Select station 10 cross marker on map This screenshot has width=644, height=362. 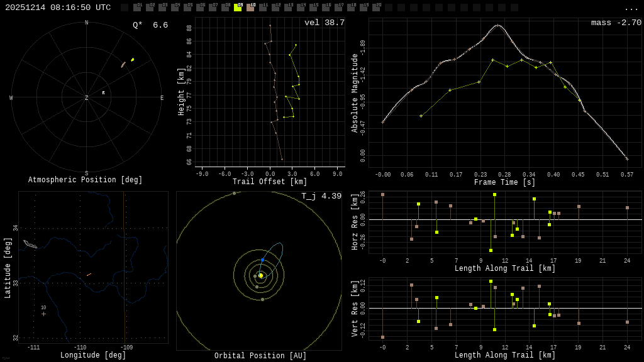pyautogui.click(x=43, y=314)
